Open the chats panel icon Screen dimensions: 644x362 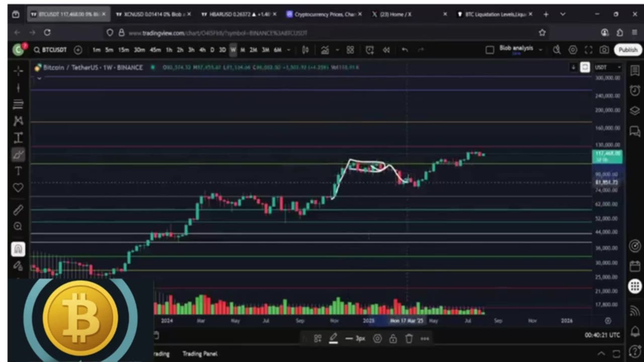pos(634,131)
